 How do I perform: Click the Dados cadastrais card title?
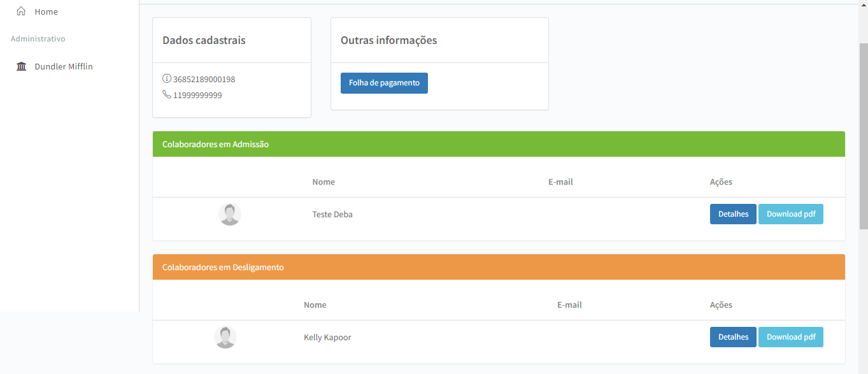(x=204, y=40)
